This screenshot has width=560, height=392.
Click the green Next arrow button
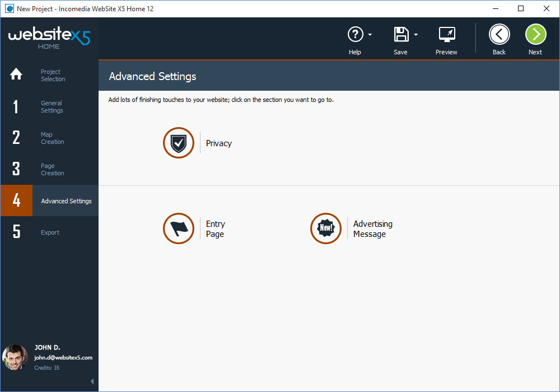536,34
